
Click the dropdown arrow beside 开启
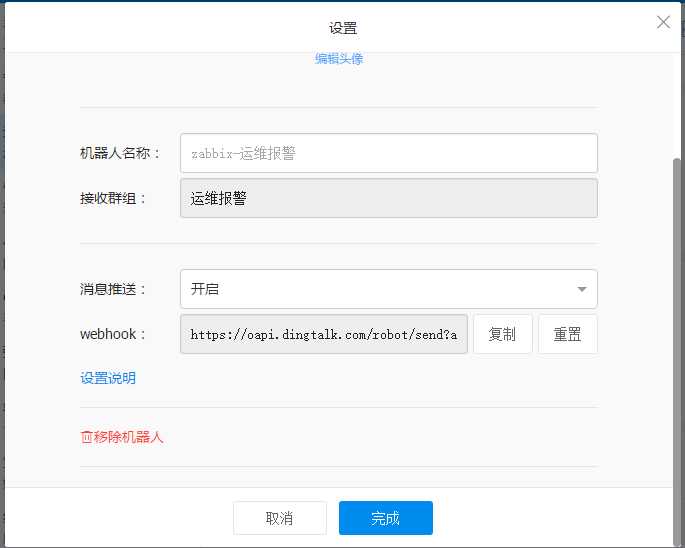(x=581, y=289)
